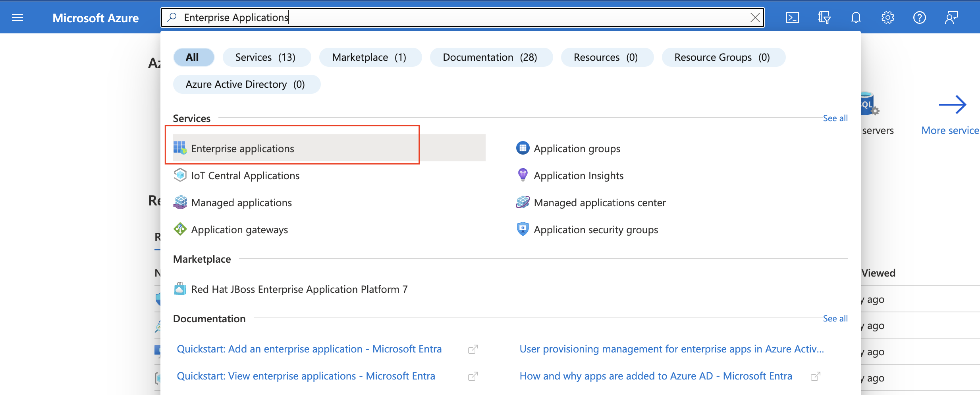
Task: Click the Application groups round icon
Action: [x=523, y=148]
